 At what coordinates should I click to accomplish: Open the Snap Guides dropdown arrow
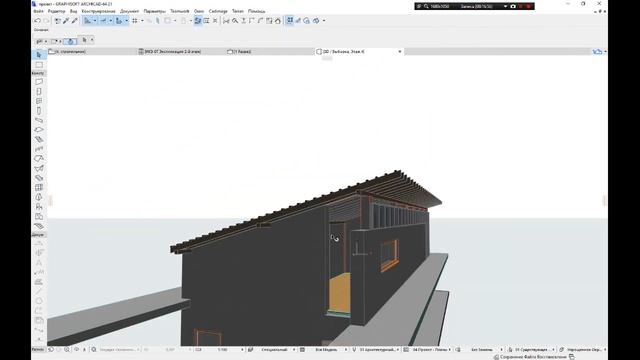(111, 20)
